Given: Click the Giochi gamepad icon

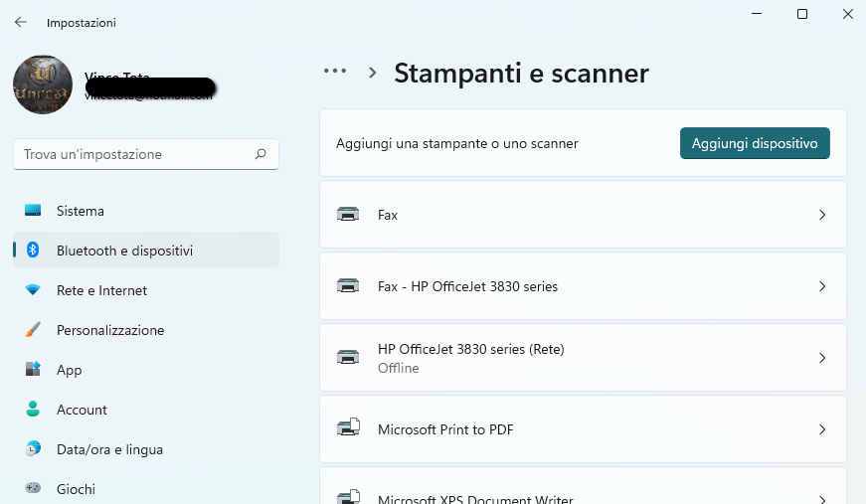Looking at the screenshot, I should click(33, 488).
